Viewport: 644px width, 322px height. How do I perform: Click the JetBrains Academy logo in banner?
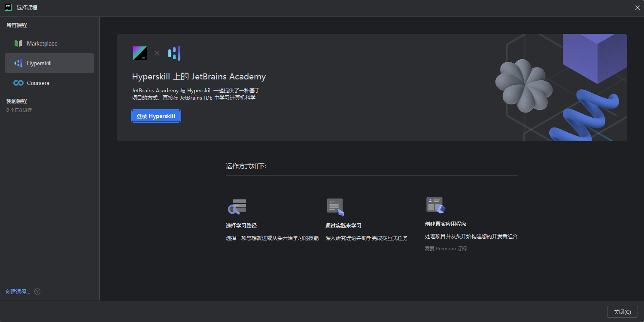pos(140,53)
